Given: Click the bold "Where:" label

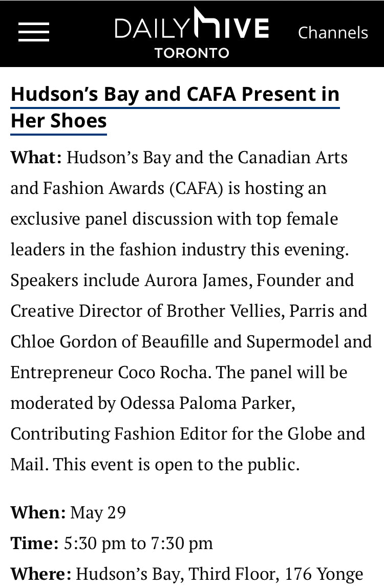Looking at the screenshot, I should tap(41, 574).
